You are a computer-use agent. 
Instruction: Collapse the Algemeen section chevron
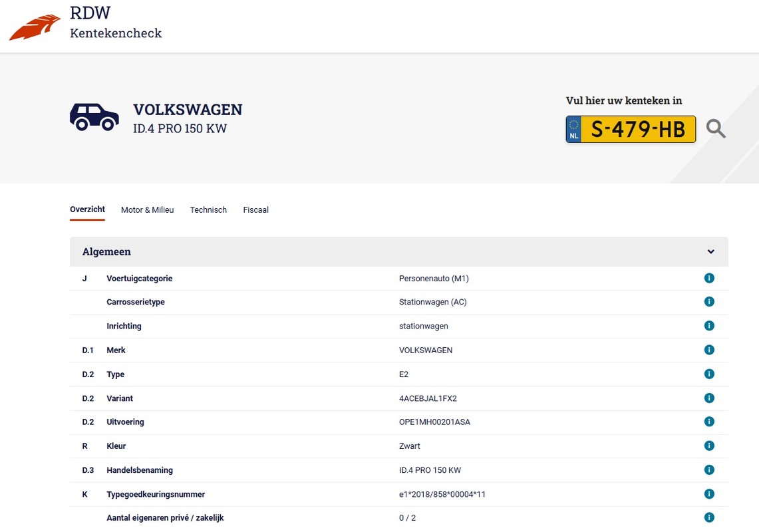(710, 252)
